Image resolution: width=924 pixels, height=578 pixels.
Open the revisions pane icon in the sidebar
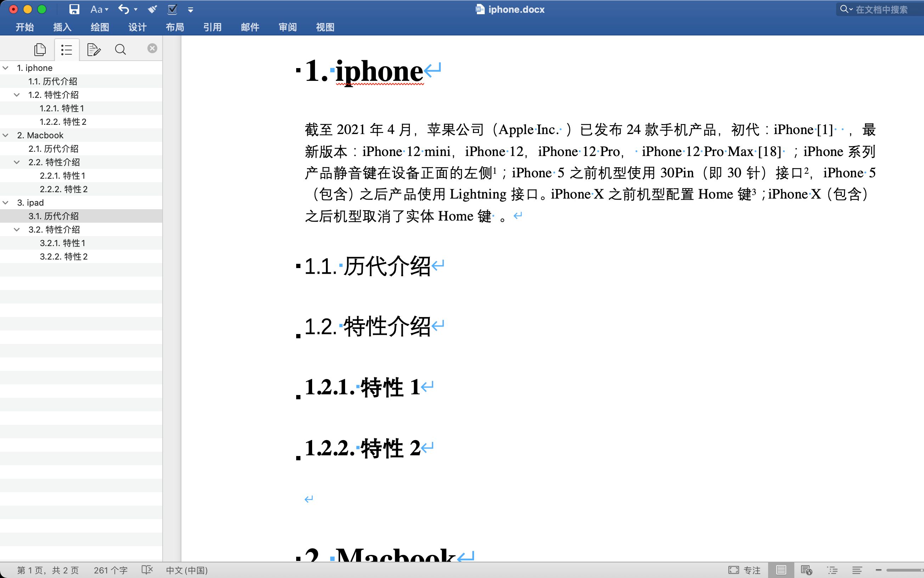pos(94,49)
